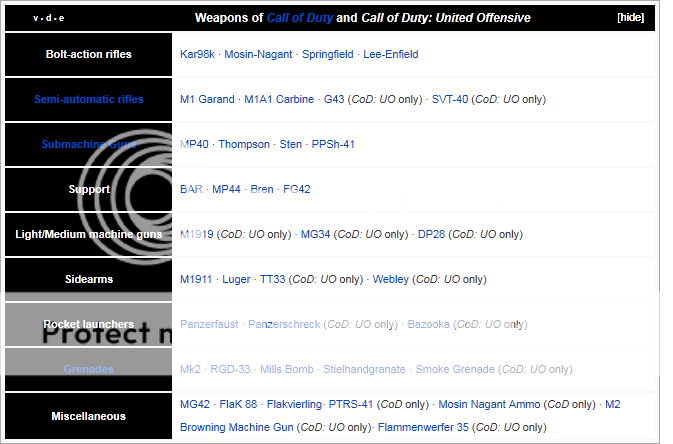The image size is (673, 444).
Task: Open the Mosin Nagant Ammo link
Action: [x=489, y=404]
